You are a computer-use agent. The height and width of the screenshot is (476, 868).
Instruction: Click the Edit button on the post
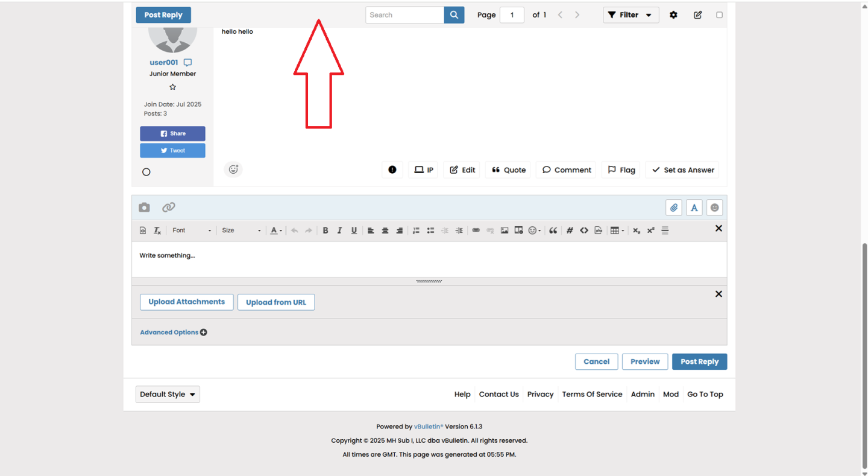coord(462,170)
